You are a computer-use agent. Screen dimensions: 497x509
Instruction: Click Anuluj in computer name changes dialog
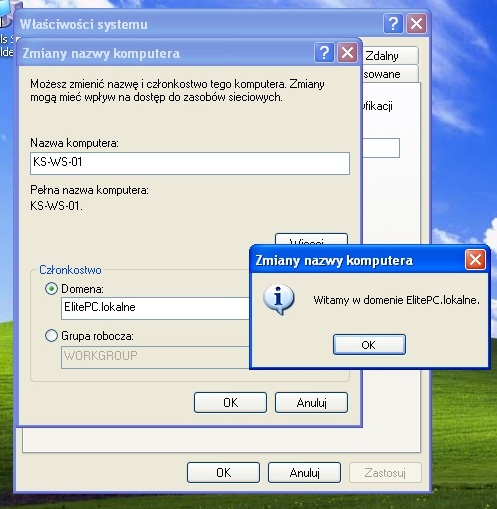point(311,403)
